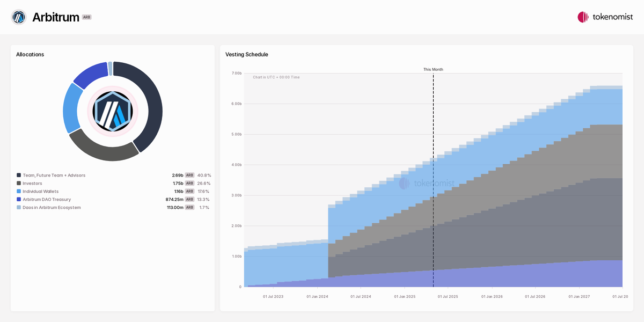Click the 113.00m amount value

[x=175, y=208]
